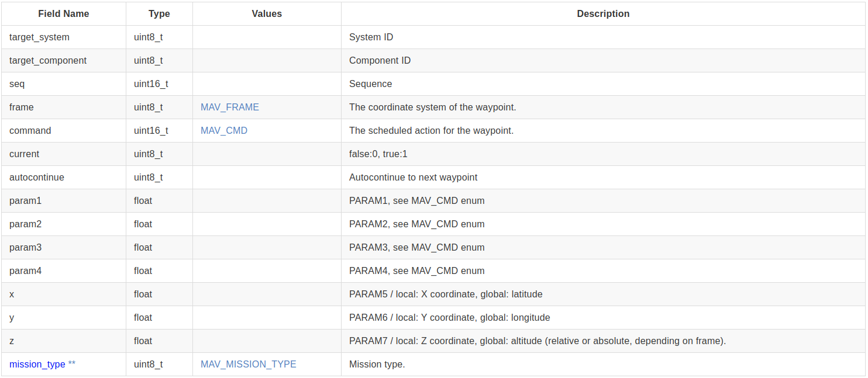
Task: Select the x field name cell
Action: 64,294
